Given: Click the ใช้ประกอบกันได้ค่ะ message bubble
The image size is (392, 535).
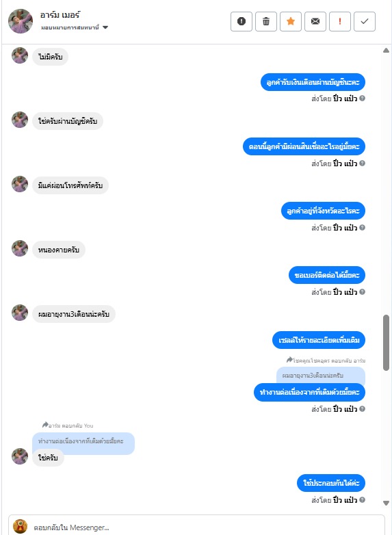Looking at the screenshot, I should (x=331, y=483).
